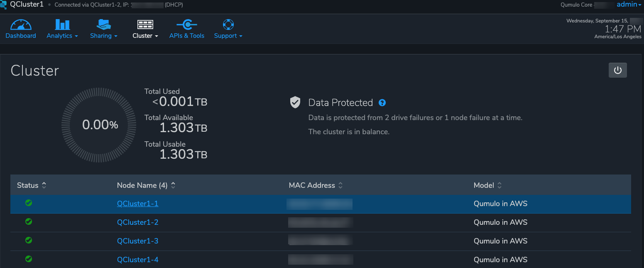Click the Analytics bar chart icon

click(x=62, y=25)
